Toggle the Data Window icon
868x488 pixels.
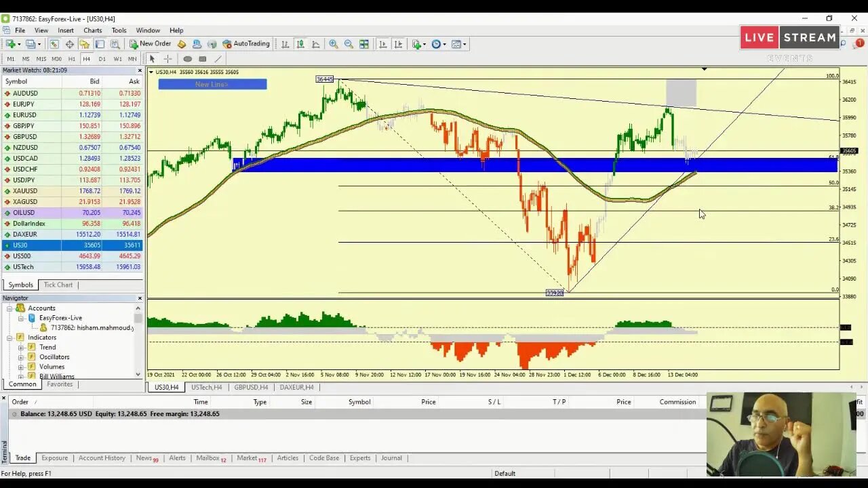pyautogui.click(x=69, y=44)
